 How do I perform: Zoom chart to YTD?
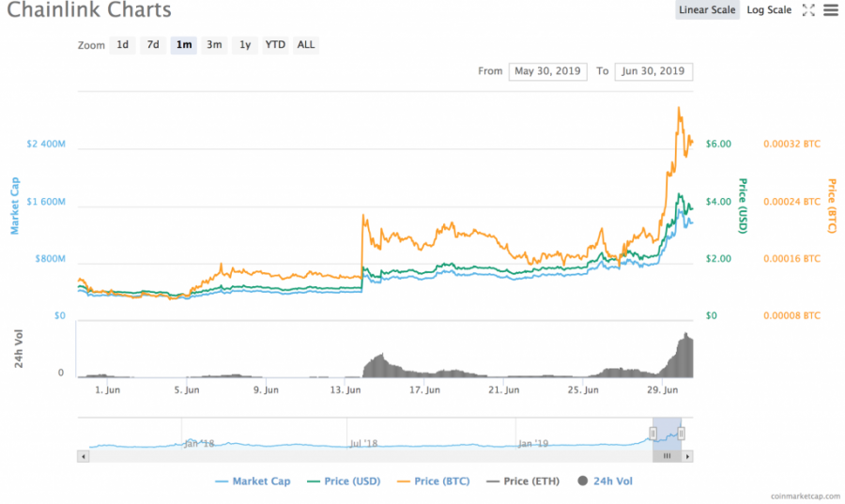tap(275, 45)
